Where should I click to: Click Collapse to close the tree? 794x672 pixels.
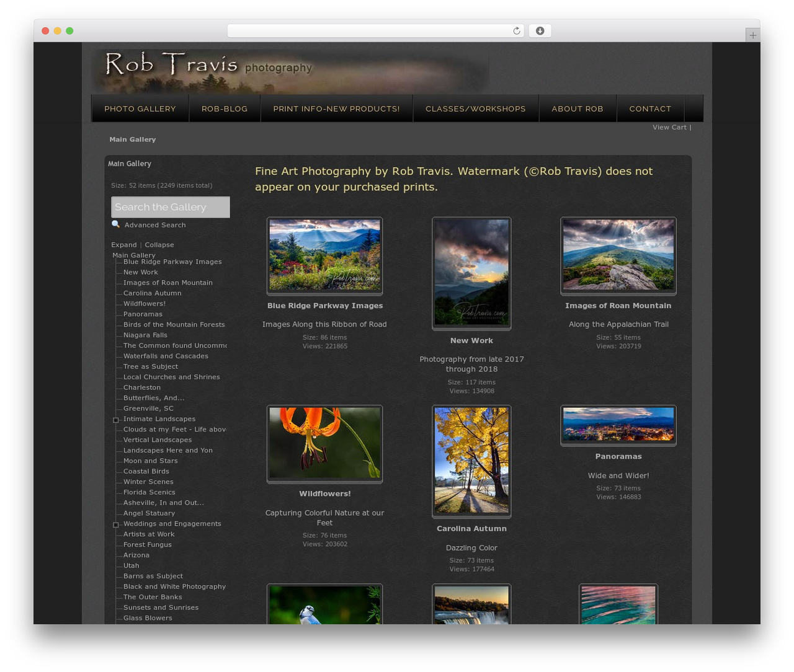[159, 245]
